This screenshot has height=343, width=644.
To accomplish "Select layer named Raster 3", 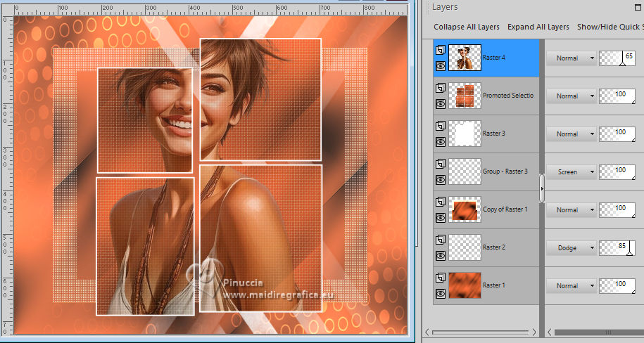I will coord(493,134).
